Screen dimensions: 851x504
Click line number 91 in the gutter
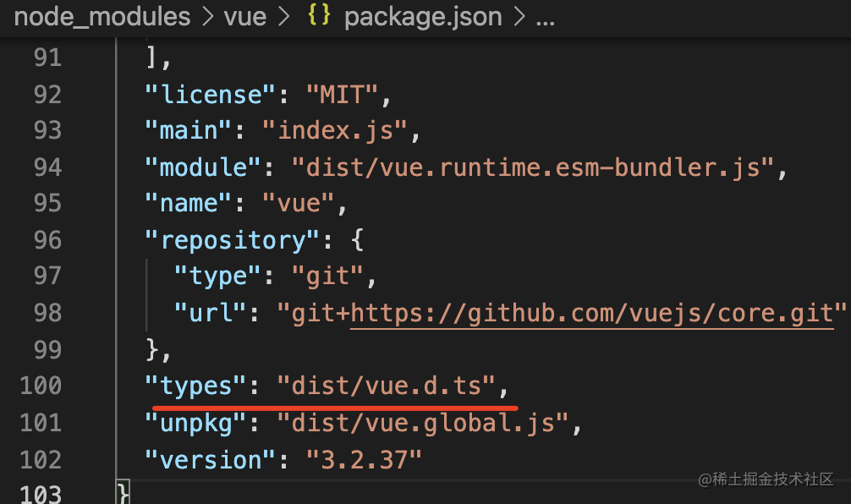[x=47, y=58]
